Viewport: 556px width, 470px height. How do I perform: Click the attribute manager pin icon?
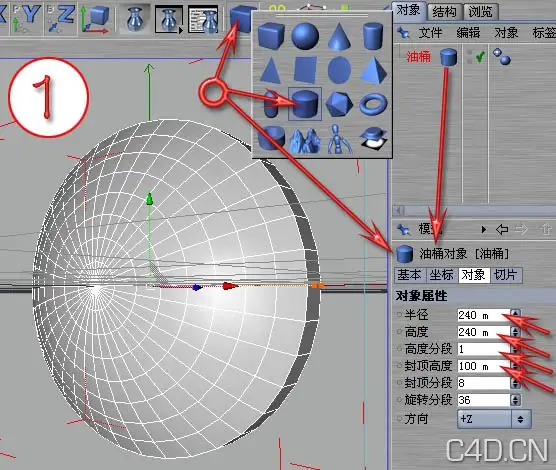pyautogui.click(x=402, y=229)
